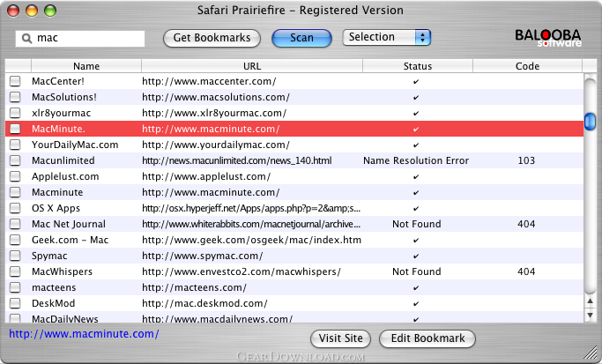
Task: Click the 103 code for Macunlimited
Action: 526,160
